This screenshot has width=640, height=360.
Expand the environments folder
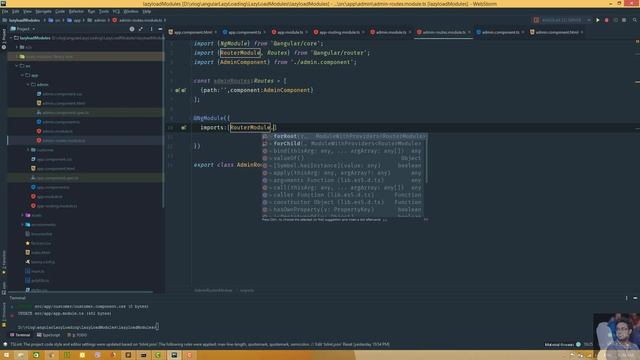click(22, 224)
